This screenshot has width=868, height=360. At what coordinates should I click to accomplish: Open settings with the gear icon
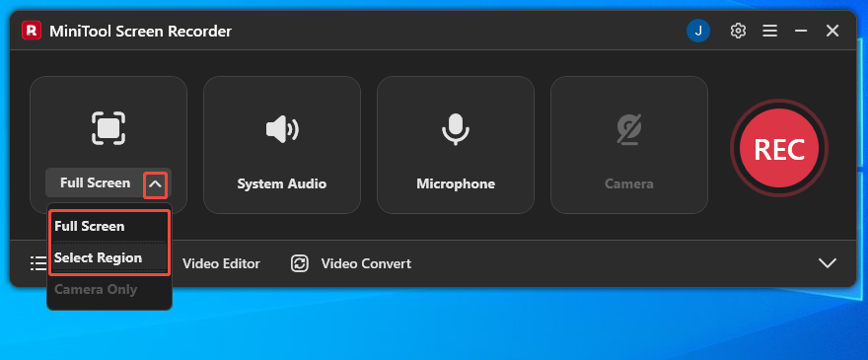tap(738, 31)
